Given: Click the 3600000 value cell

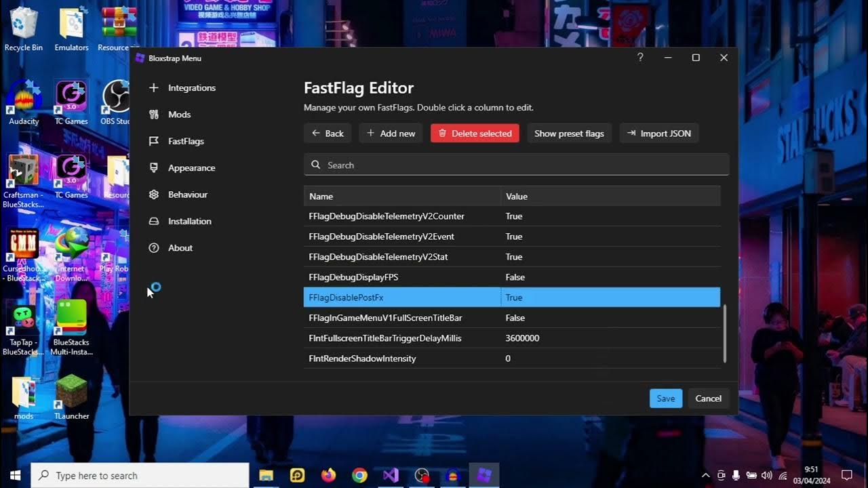Looking at the screenshot, I should click(x=522, y=338).
